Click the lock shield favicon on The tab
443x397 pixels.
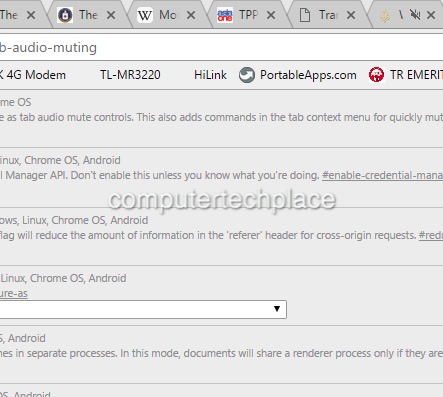[65, 15]
